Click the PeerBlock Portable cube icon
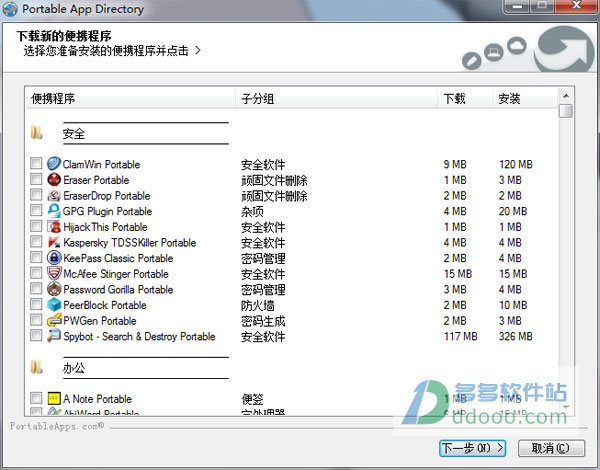 tap(54, 305)
